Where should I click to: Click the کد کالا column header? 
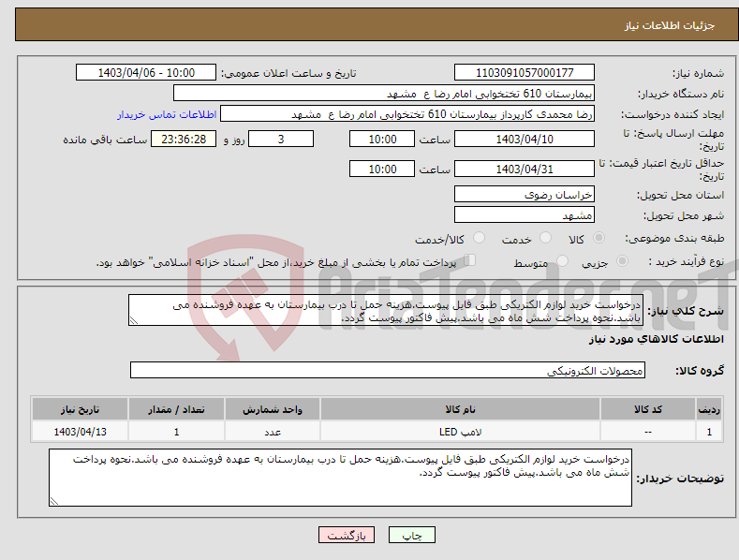[x=648, y=409]
